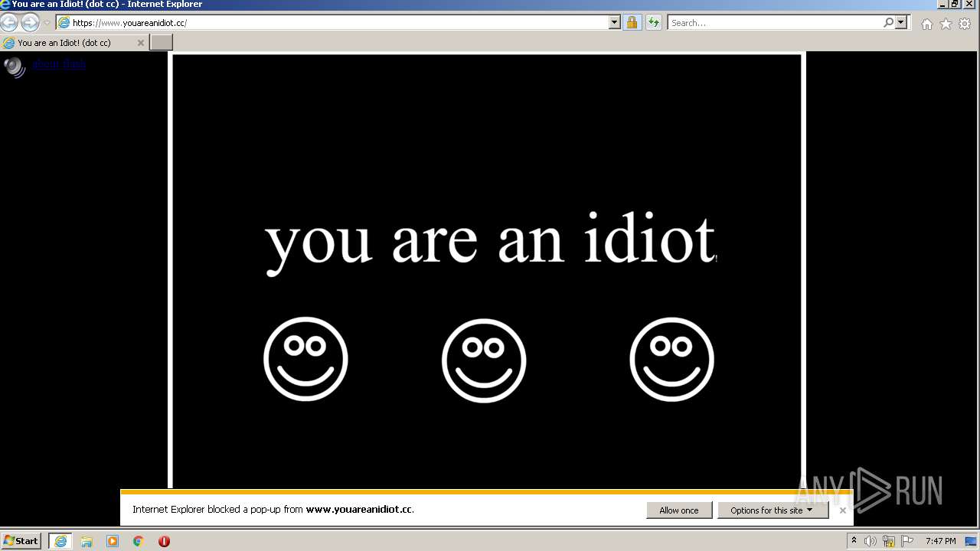The height and width of the screenshot is (551, 980).
Task: Click into the Search input field
Action: click(775, 22)
